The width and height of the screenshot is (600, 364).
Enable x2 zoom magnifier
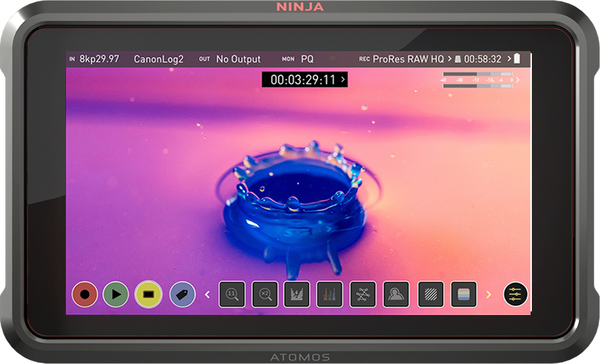point(265,295)
